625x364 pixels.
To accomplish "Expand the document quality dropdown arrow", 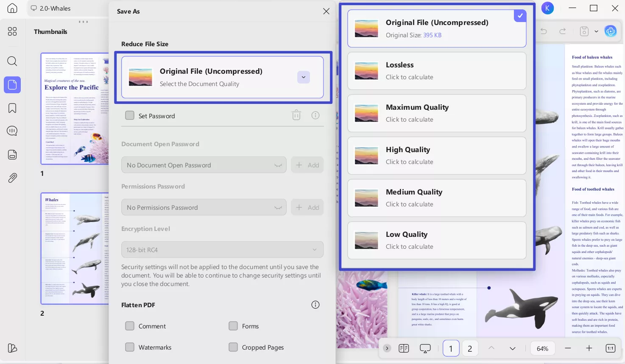I will pos(304,77).
